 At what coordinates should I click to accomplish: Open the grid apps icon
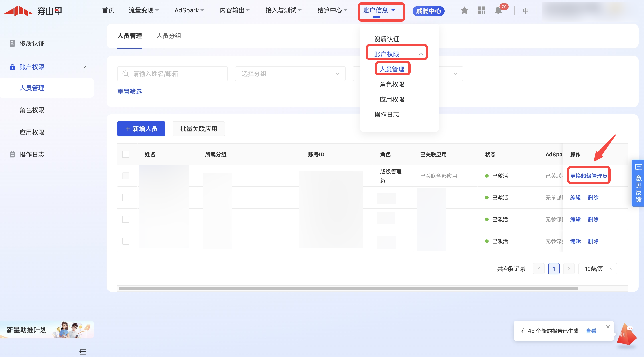(x=481, y=10)
